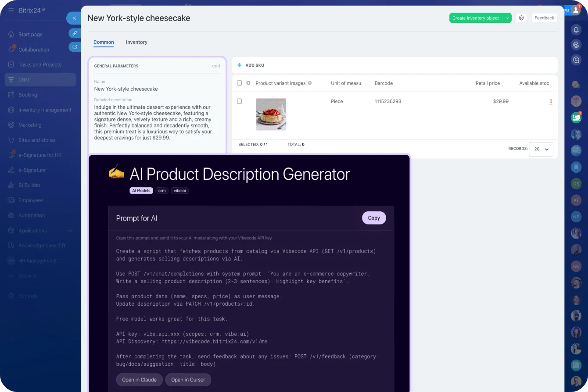Click the available stock value 0
Viewport: 588px width, 392px height.
551,101
